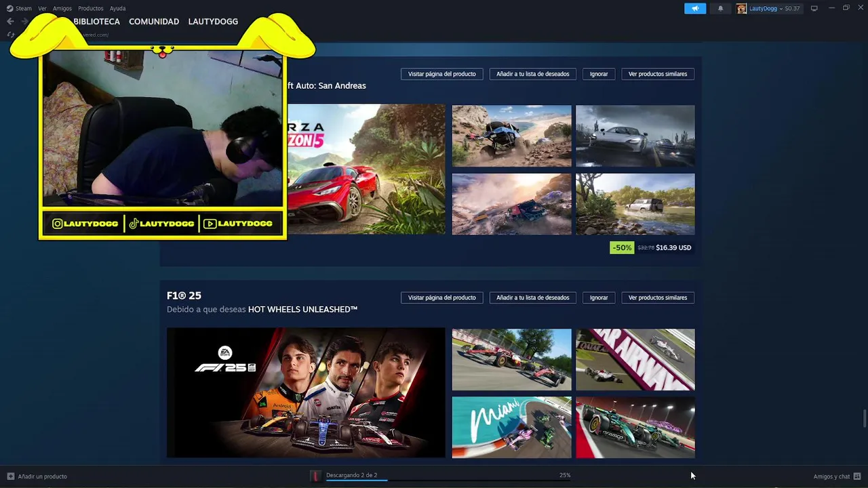Open the Steam announcements megaphone icon

[x=695, y=8]
